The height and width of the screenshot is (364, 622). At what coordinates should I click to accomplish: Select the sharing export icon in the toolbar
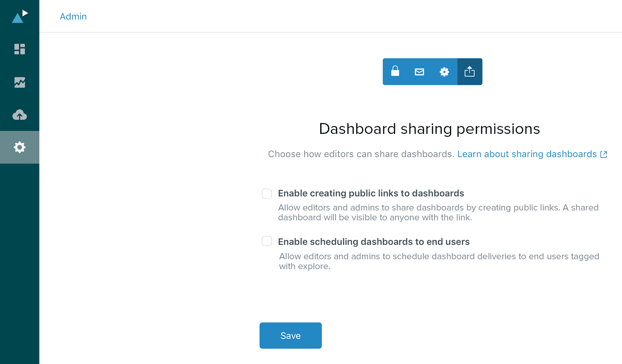click(x=469, y=71)
